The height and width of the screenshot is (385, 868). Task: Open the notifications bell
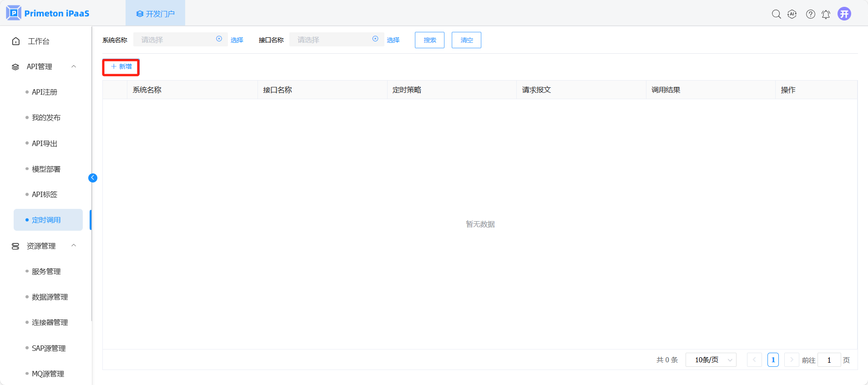(x=826, y=15)
